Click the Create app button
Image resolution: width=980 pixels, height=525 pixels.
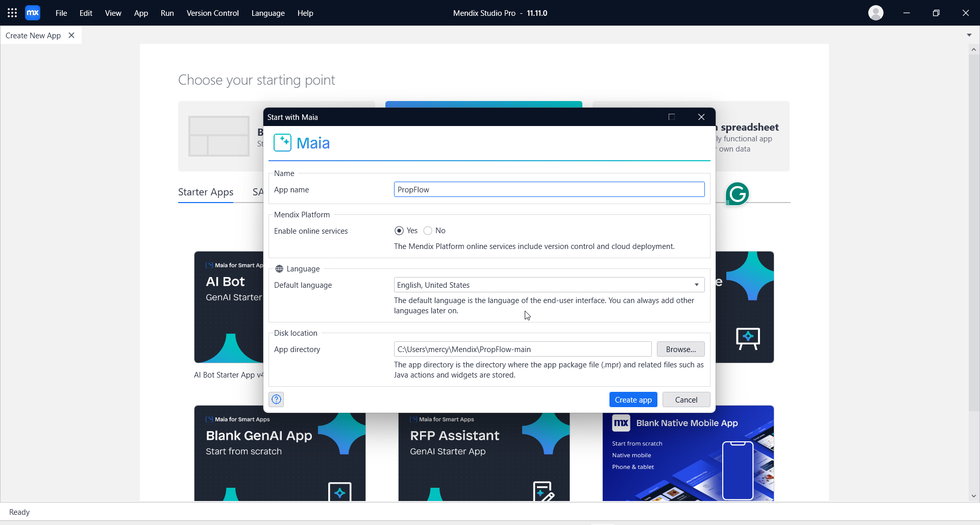[x=633, y=399]
